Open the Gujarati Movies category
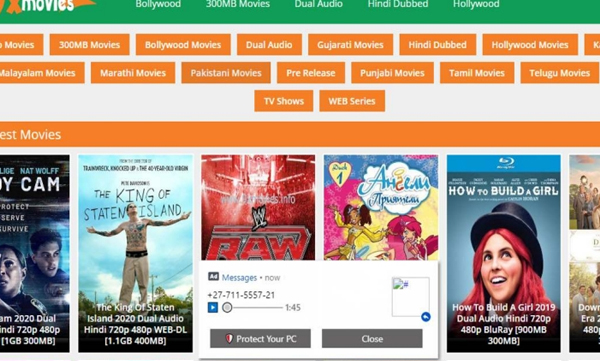This screenshot has height=361, width=600. pyautogui.click(x=350, y=45)
